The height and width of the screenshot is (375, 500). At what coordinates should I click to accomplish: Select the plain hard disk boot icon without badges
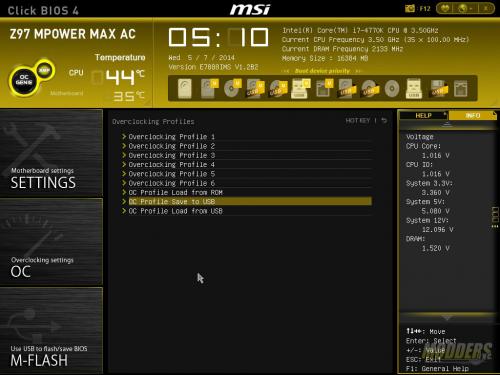[185, 89]
